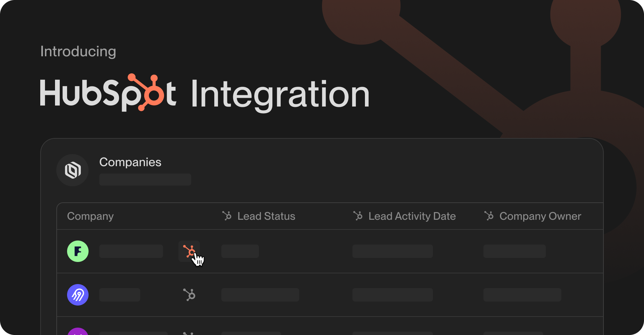Click the Lead Activity Date column header
The width and height of the screenshot is (644, 335).
coord(412,216)
